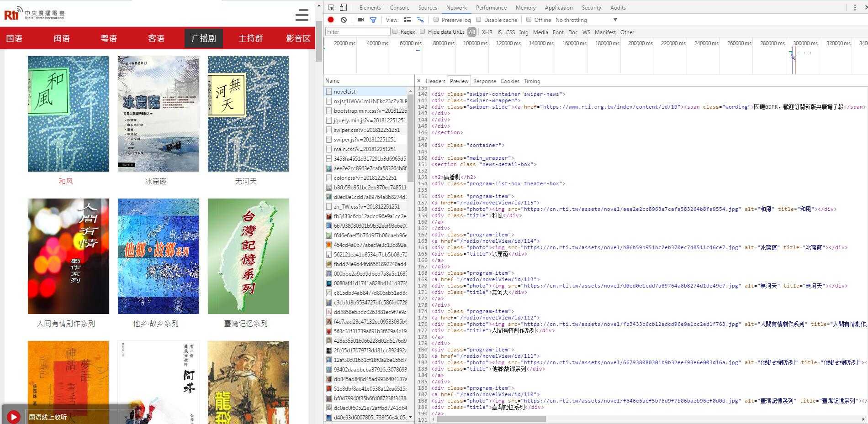Image resolution: width=868 pixels, height=424 pixels.
Task: Open the Audits tab
Action: [x=618, y=7]
